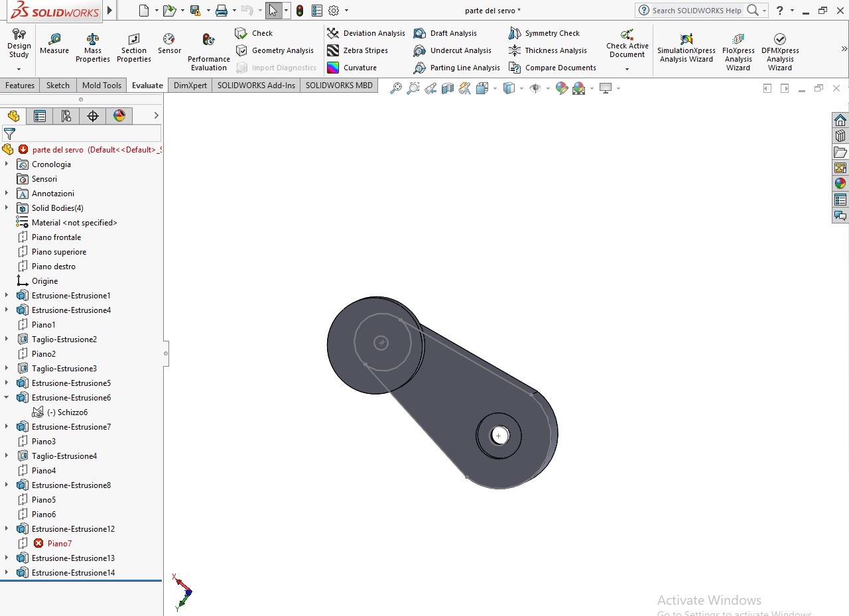Collapse Estrusione-Estrusione6 feature
Image resolution: width=849 pixels, height=616 pixels.
click(7, 397)
